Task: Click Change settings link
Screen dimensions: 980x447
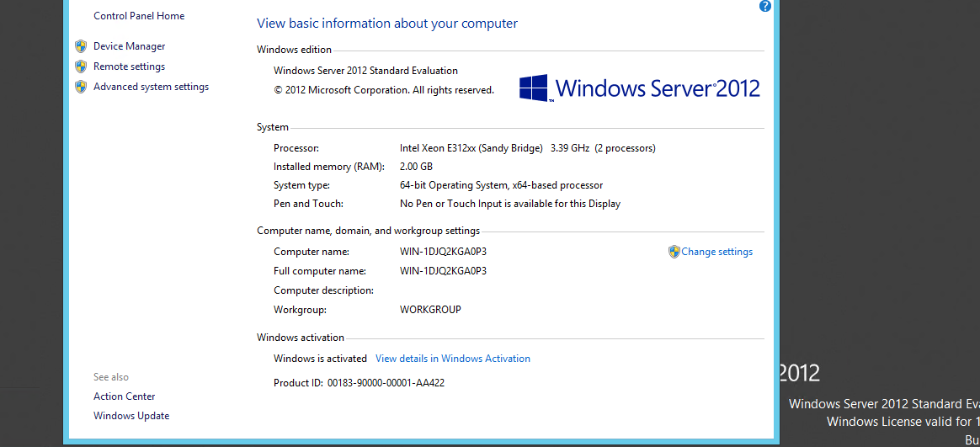Action: (716, 252)
